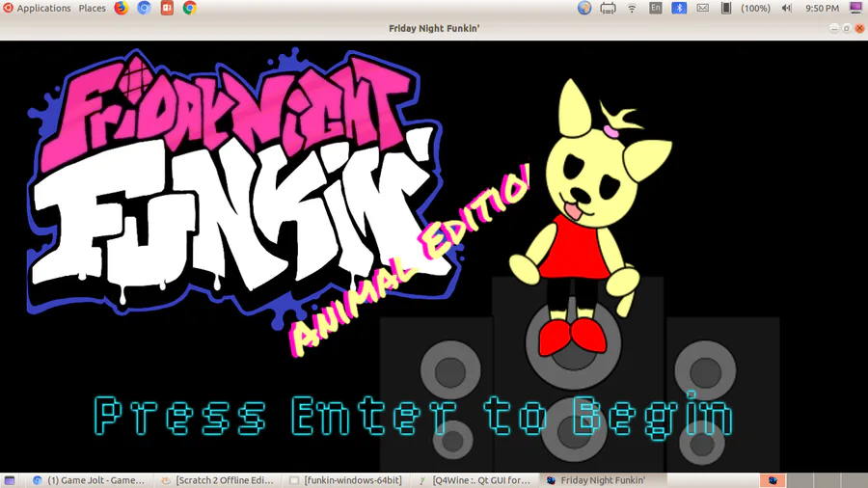Image resolution: width=868 pixels, height=488 pixels.
Task: Launch Google Chrome from top panel
Action: click(189, 8)
